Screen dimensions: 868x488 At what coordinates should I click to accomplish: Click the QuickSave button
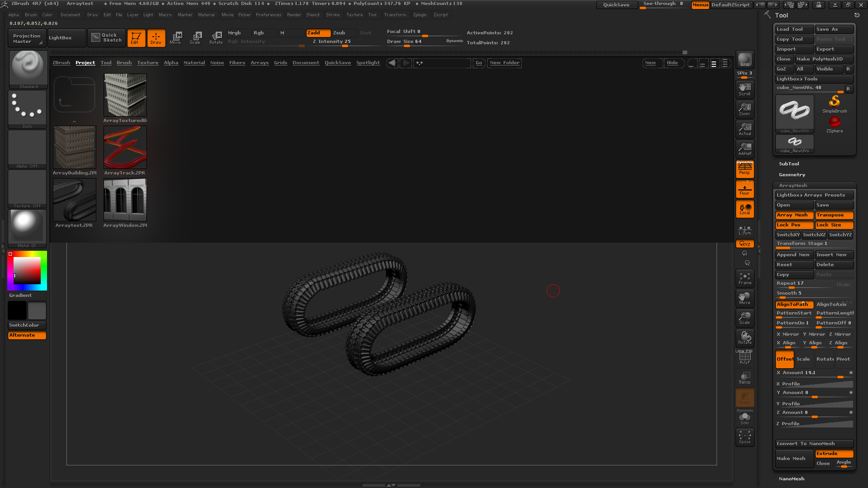click(617, 5)
